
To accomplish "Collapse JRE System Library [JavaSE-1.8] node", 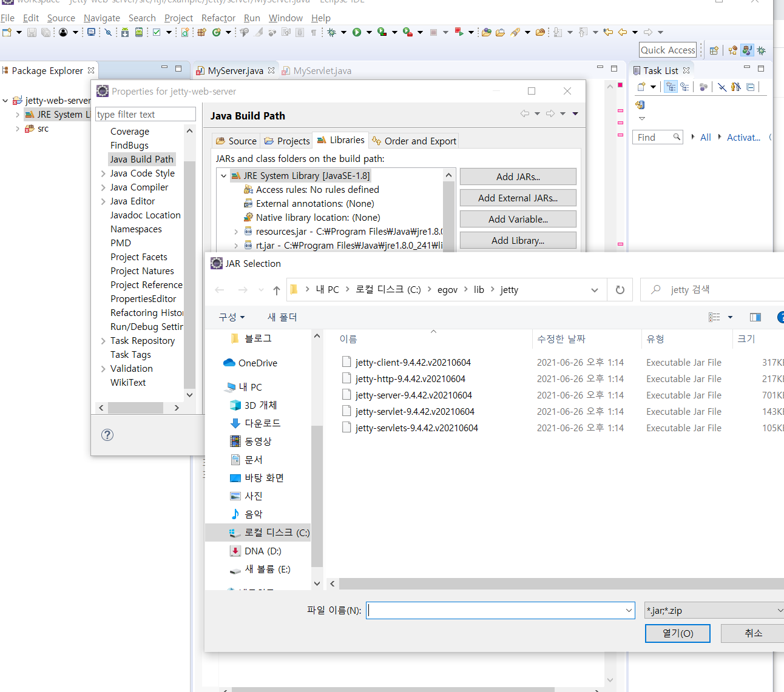I will [x=224, y=176].
